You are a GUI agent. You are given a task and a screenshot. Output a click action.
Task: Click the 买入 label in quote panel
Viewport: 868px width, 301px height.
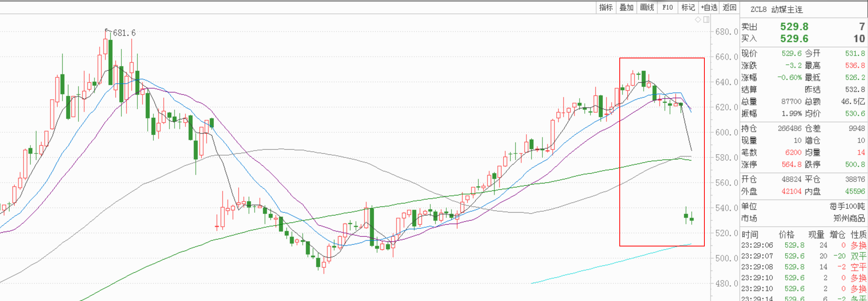click(749, 39)
